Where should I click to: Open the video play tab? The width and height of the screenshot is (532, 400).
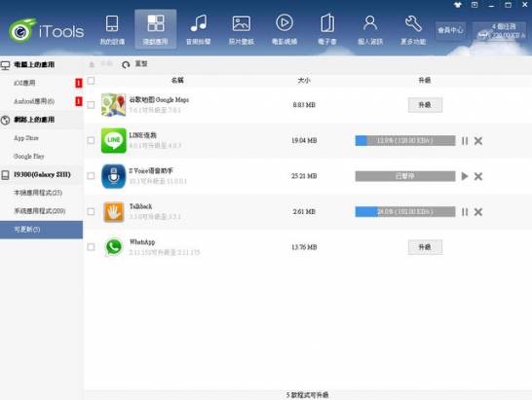(x=285, y=30)
